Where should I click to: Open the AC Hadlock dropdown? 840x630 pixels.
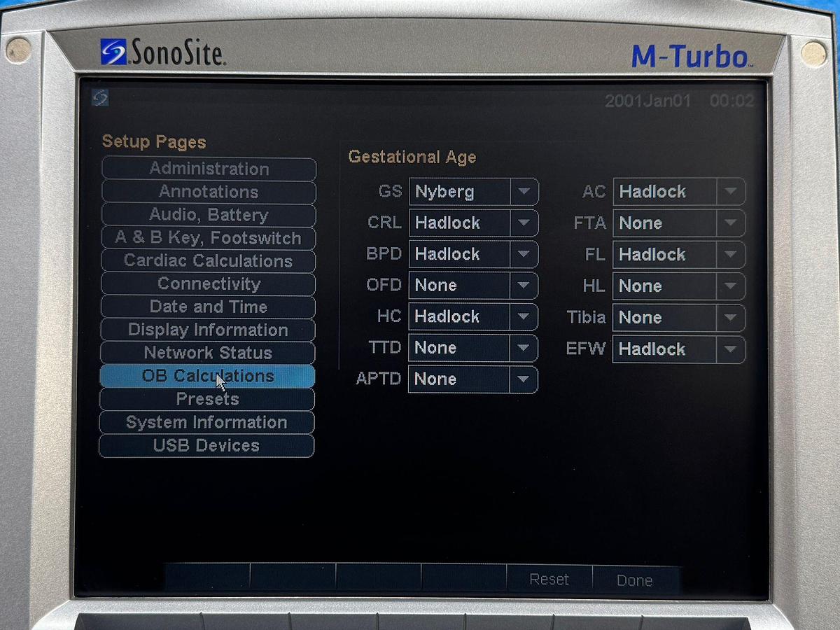point(731,192)
